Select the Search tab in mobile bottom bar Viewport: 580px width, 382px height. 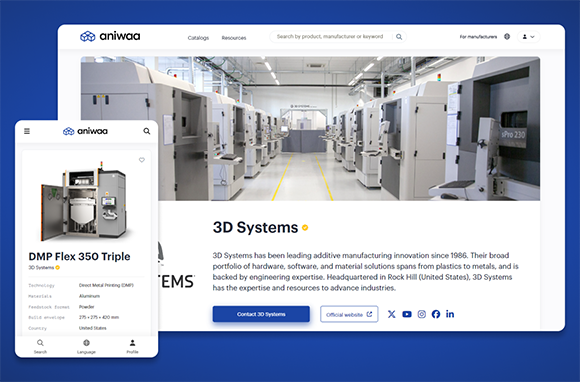coord(40,346)
